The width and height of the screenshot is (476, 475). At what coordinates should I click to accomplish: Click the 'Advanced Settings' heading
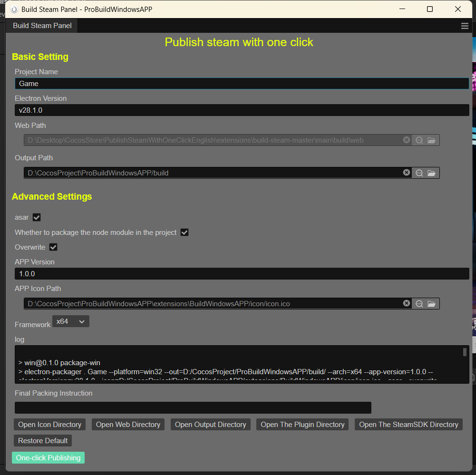click(52, 196)
